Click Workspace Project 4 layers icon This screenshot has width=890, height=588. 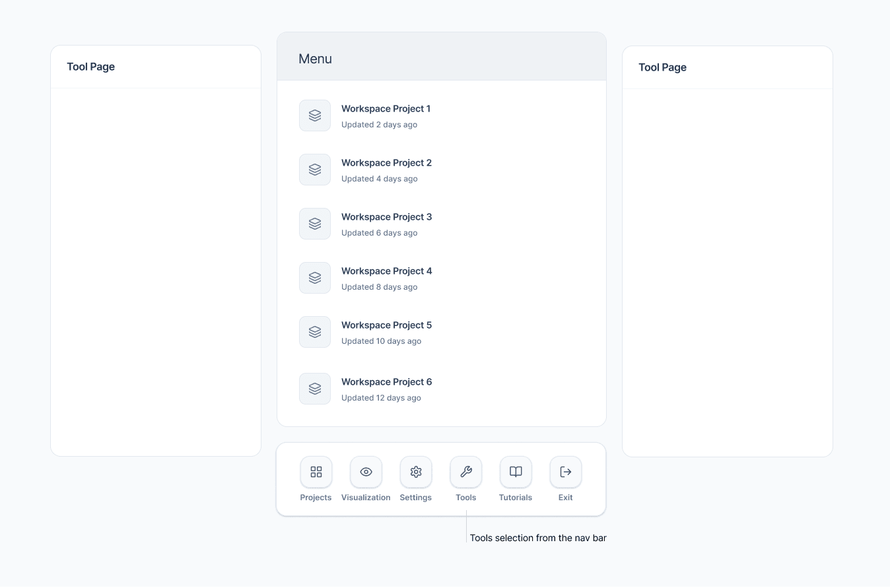(315, 278)
